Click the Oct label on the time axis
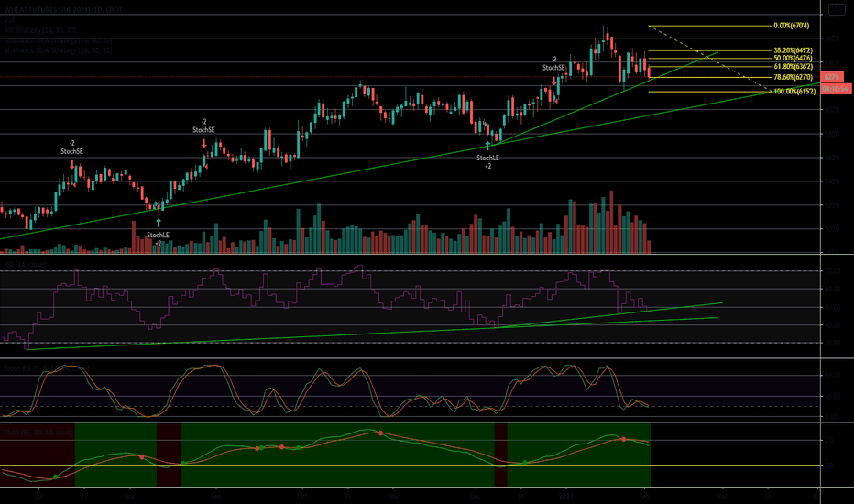This screenshot has width=854, height=504. [302, 497]
